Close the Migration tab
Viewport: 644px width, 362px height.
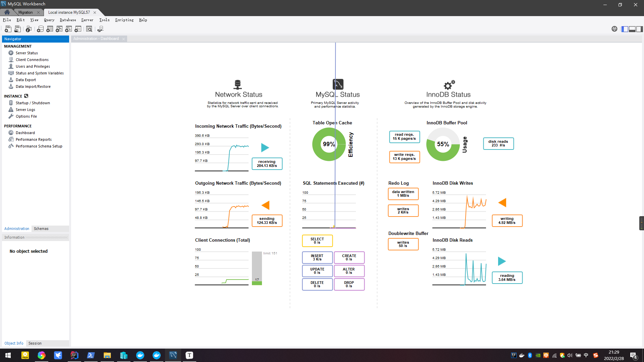38,12
